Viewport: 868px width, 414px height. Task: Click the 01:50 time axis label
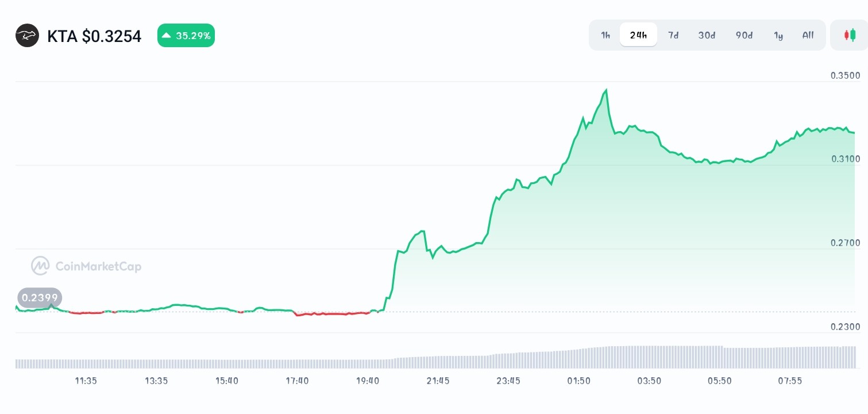point(578,381)
